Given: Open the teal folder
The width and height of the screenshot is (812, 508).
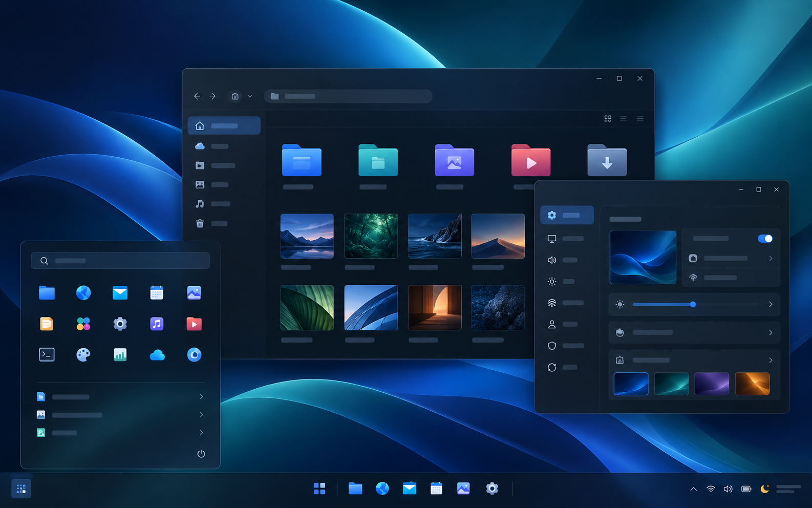Looking at the screenshot, I should (378, 160).
